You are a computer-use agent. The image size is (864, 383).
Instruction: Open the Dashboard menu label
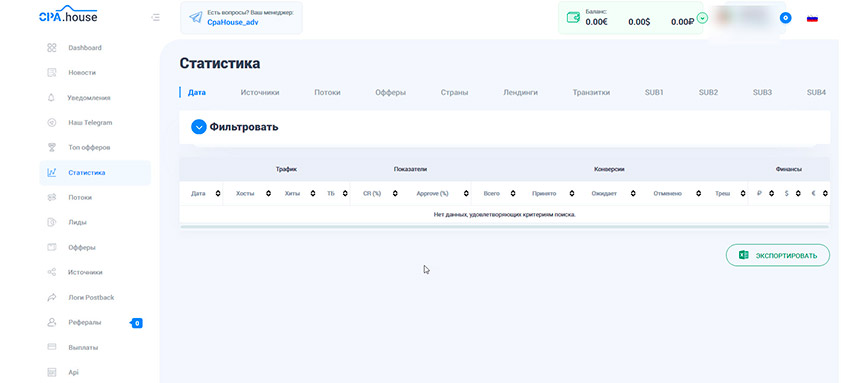(x=85, y=48)
